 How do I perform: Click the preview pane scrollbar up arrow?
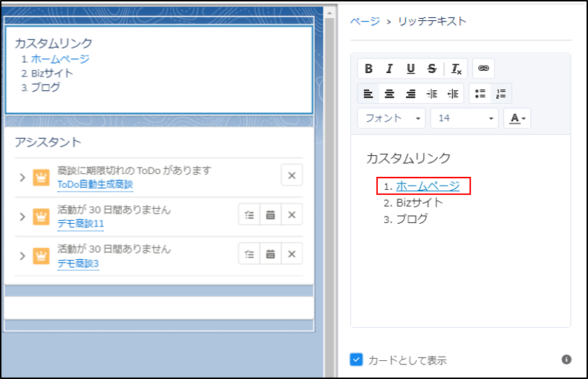pyautogui.click(x=329, y=13)
